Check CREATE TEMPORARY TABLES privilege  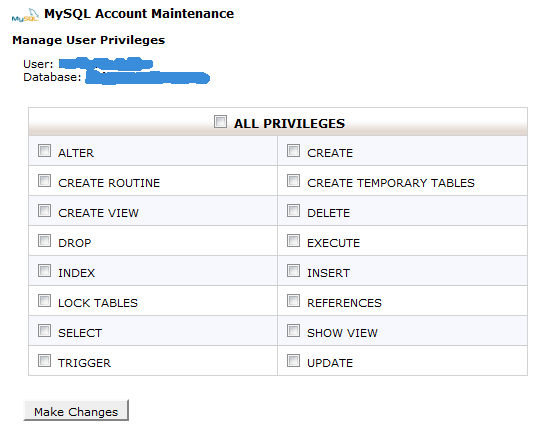coord(293,181)
